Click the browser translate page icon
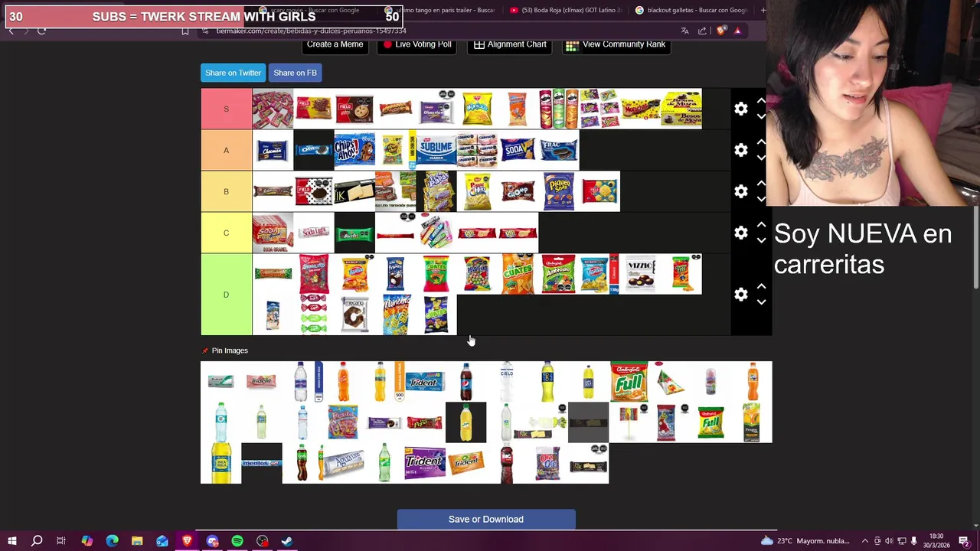Image resolution: width=980 pixels, height=551 pixels. [x=684, y=31]
